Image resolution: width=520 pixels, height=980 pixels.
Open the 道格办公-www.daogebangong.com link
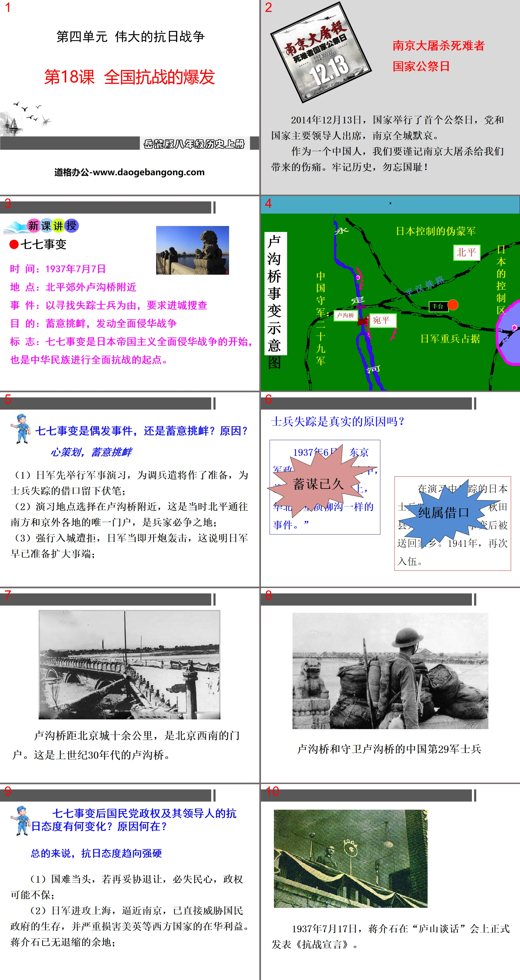pyautogui.click(x=129, y=172)
